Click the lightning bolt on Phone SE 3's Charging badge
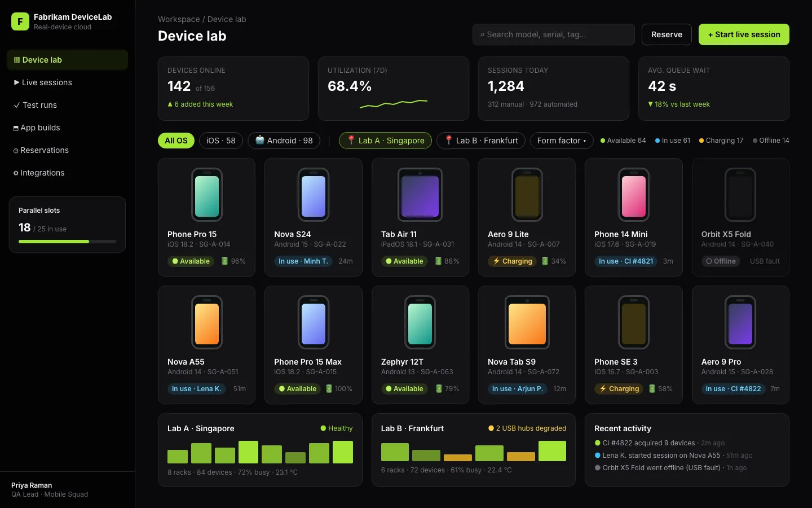 coord(603,389)
